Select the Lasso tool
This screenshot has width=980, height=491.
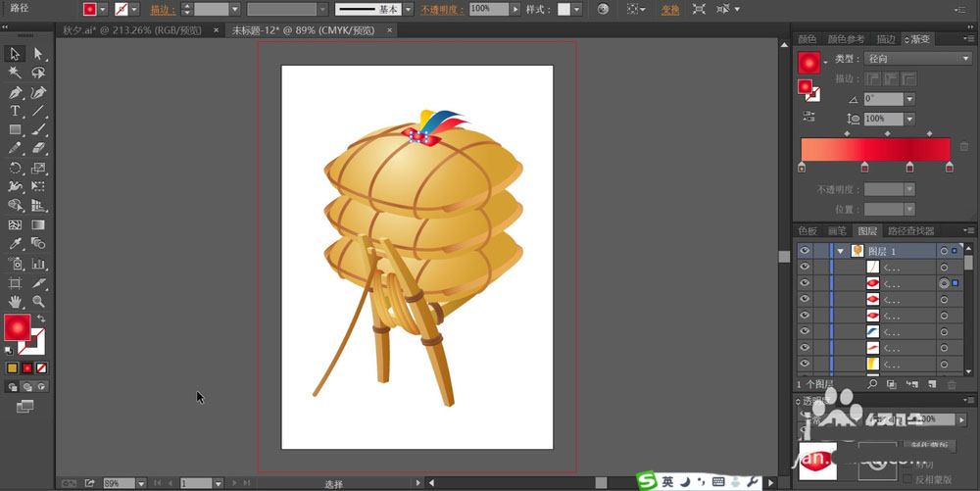tap(38, 74)
